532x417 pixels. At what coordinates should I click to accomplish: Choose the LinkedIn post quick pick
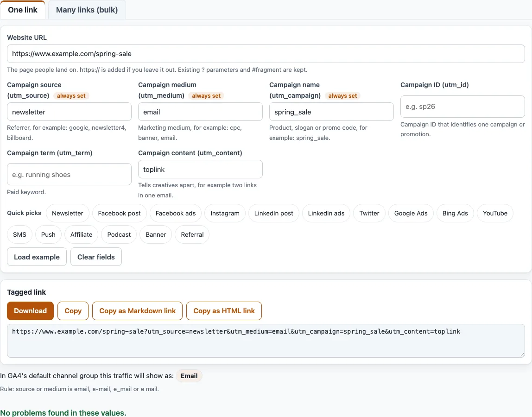click(274, 213)
